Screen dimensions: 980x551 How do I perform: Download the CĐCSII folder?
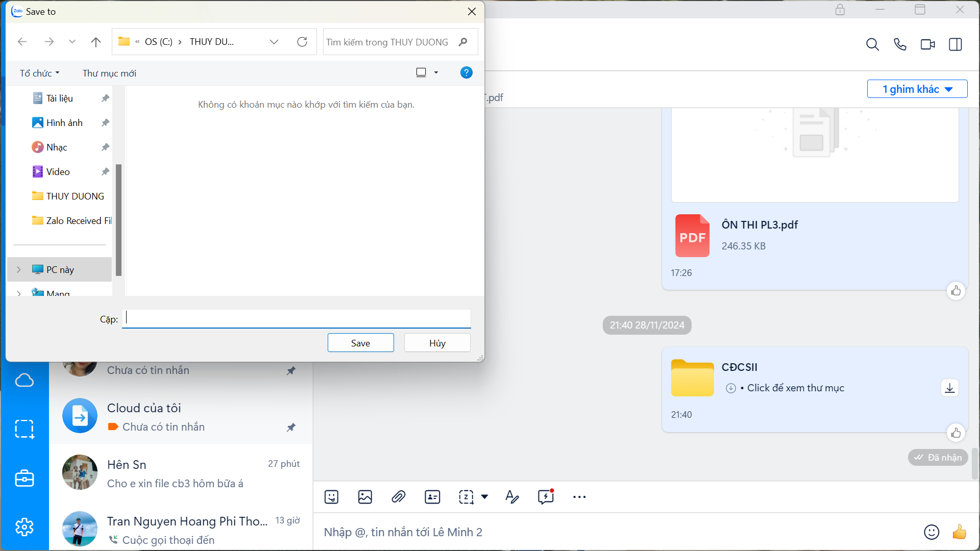click(x=949, y=388)
